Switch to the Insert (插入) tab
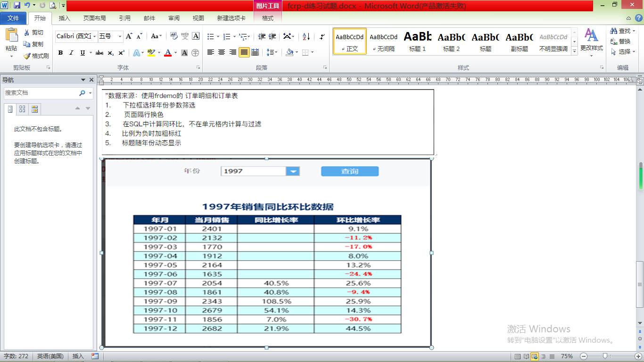The image size is (644, 362). coord(64,18)
